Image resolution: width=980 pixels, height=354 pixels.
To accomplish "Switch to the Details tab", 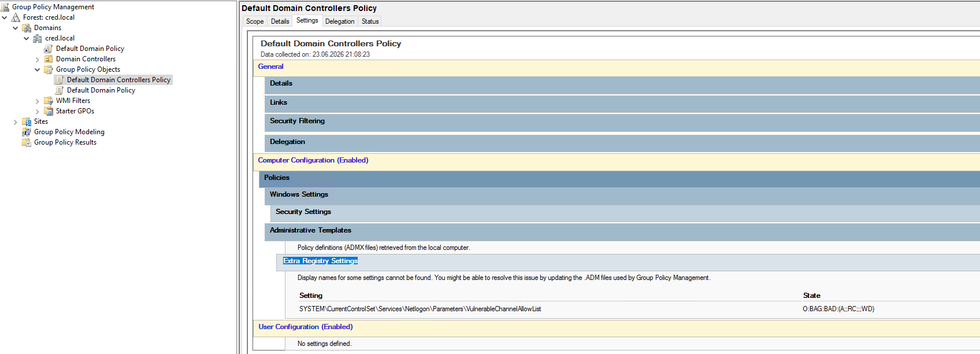I will [x=280, y=21].
